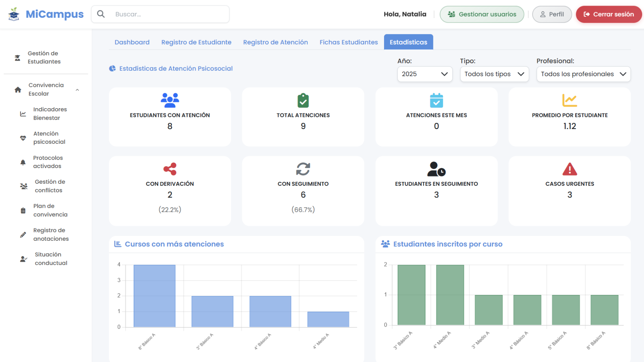Switch to the Registro de Atención tab
Screen dimensions: 644x362
tap(275, 42)
